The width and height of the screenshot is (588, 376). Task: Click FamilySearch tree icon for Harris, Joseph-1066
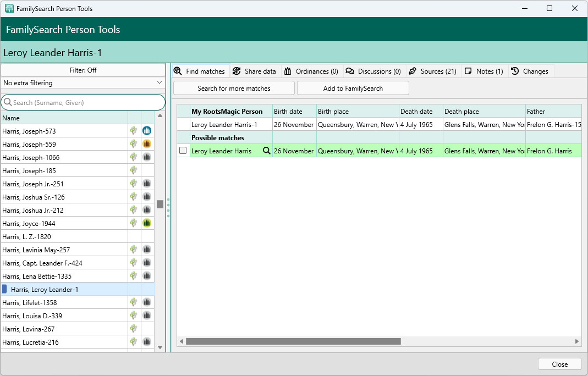(x=134, y=157)
